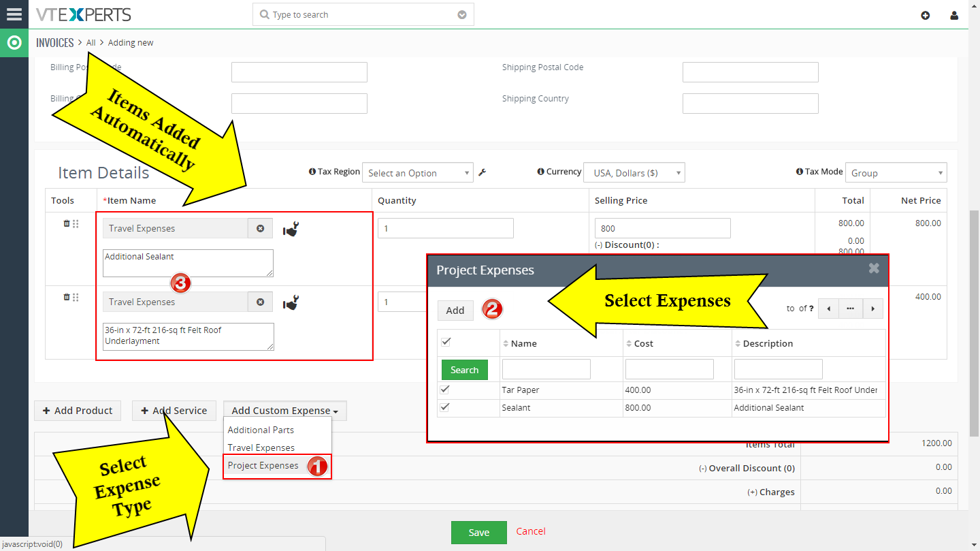The image size is (980, 551).
Task: Click the tax region wrench icon
Action: pos(482,172)
